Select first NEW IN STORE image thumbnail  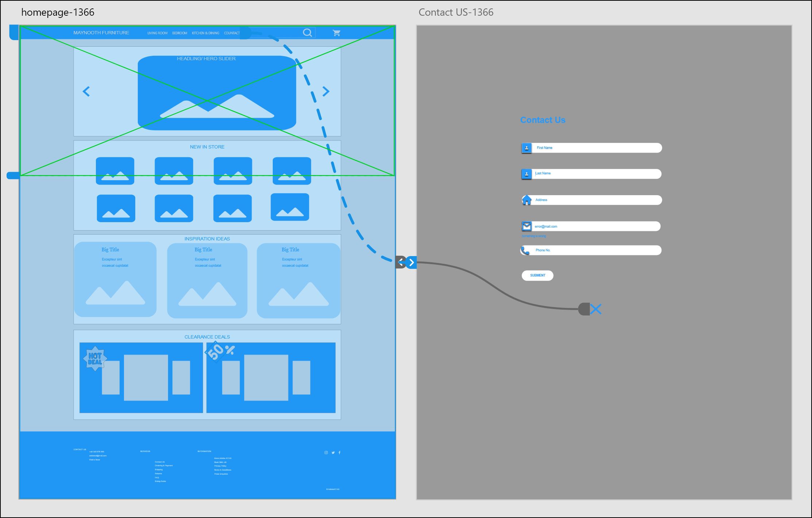pos(115,171)
